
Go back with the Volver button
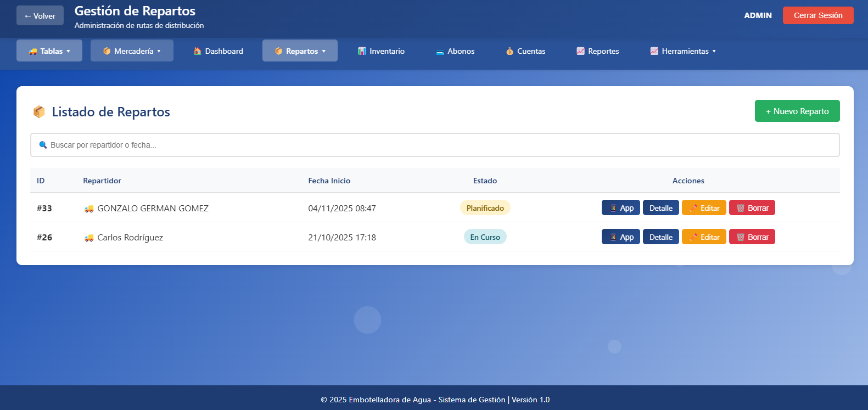tap(40, 16)
